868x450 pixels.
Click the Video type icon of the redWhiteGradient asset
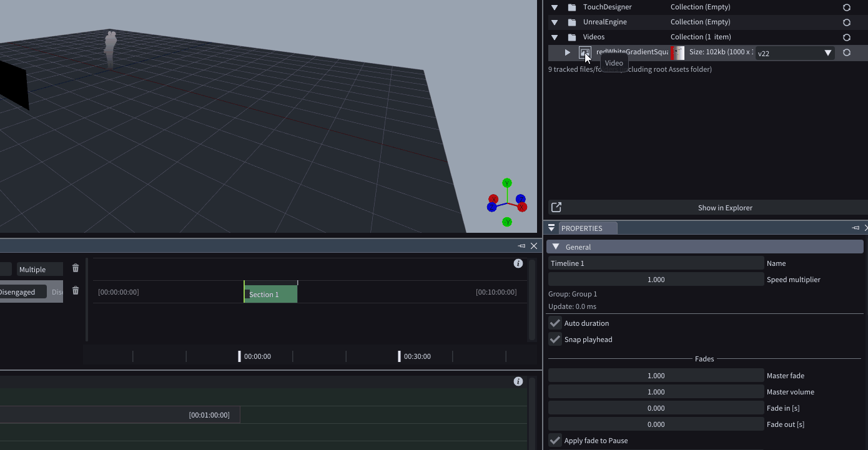point(584,53)
